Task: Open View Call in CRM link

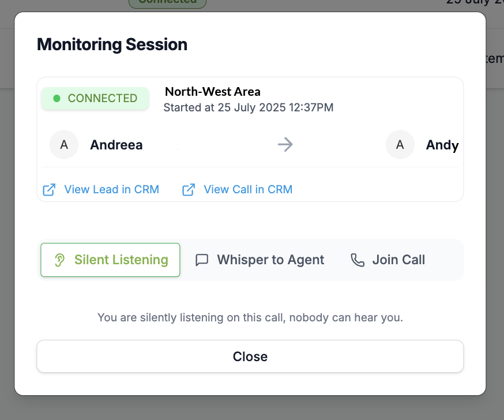Action: point(248,189)
